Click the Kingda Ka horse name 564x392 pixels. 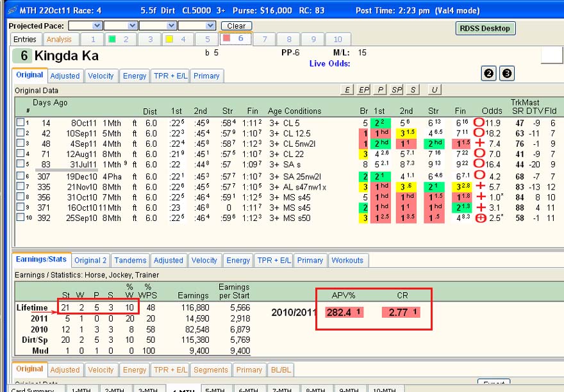(x=67, y=56)
